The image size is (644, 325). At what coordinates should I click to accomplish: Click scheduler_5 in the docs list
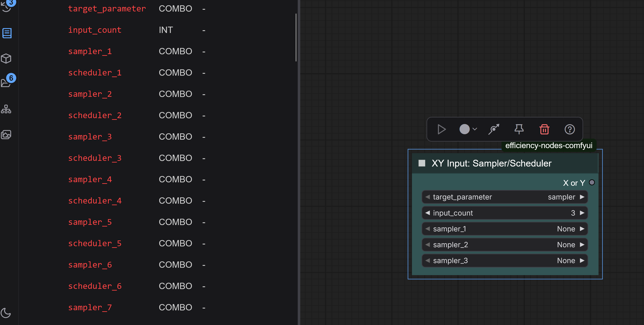click(x=95, y=244)
